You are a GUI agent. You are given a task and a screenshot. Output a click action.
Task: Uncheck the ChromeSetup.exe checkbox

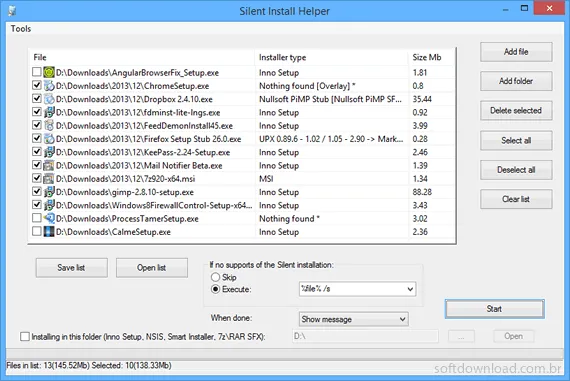click(36, 85)
